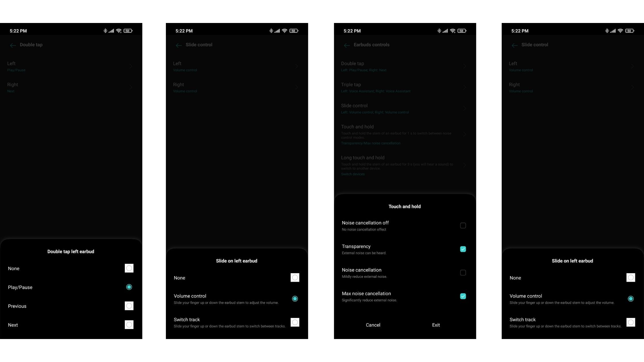Image resolution: width=644 pixels, height=362 pixels.
Task: Tap the back arrow on Slide control screen
Action: click(x=179, y=45)
